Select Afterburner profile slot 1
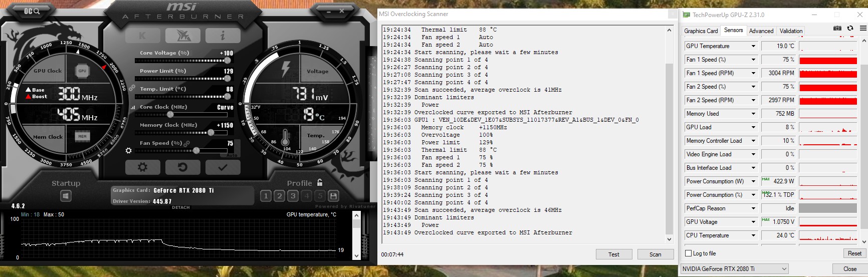 [266, 196]
